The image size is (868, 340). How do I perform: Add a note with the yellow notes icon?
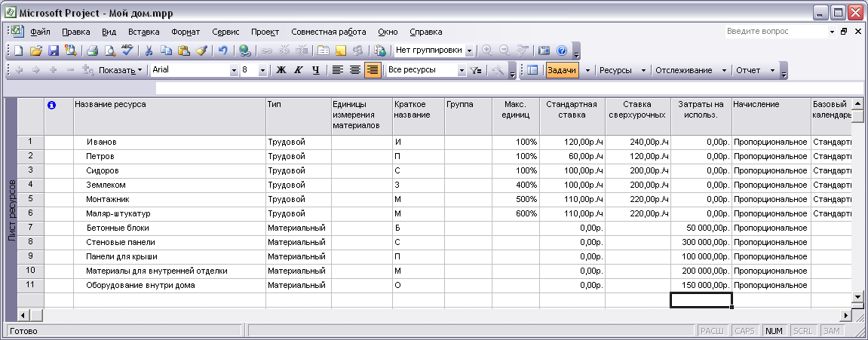pos(340,51)
